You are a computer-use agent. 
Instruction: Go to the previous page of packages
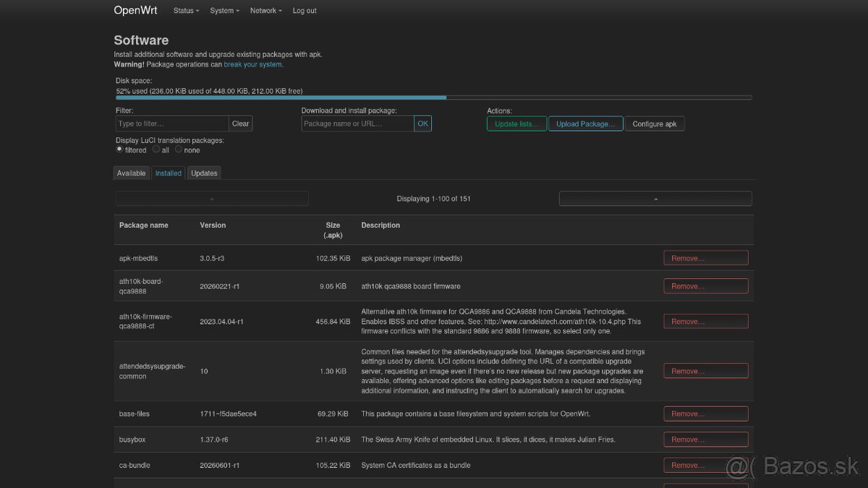212,199
